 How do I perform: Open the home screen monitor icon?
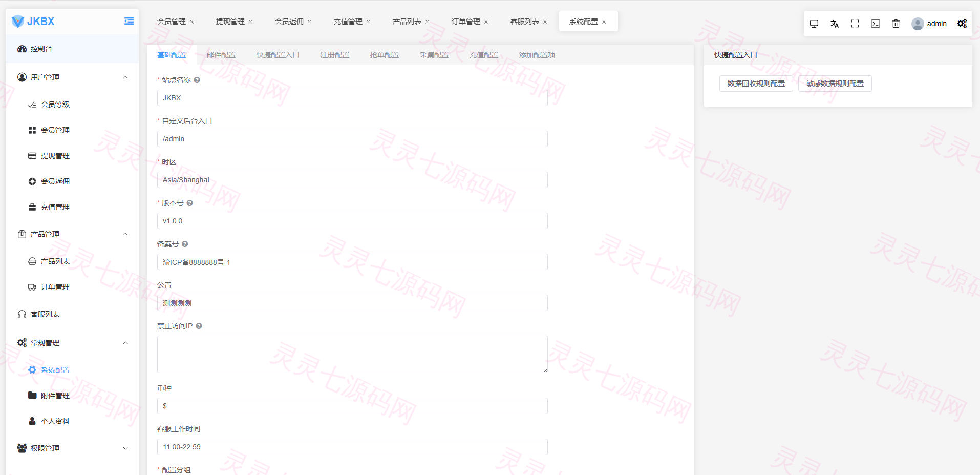pos(814,24)
